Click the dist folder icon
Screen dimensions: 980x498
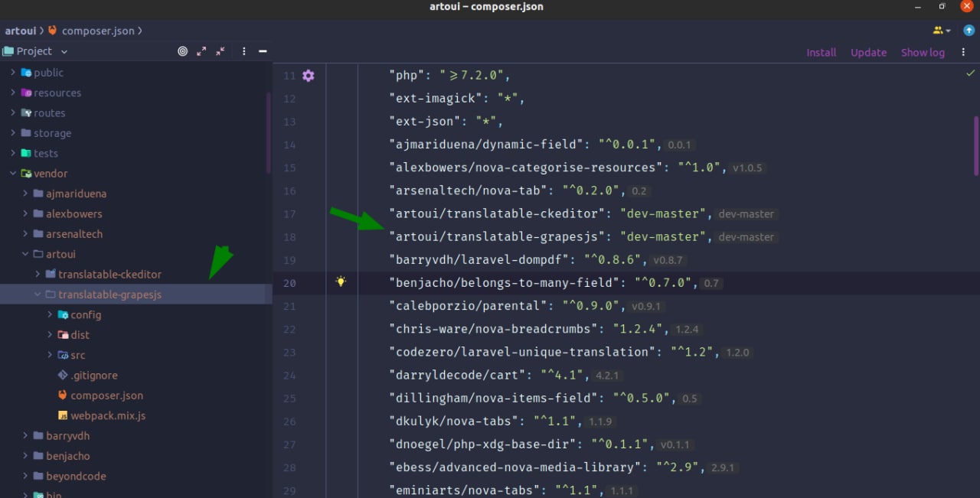63,335
